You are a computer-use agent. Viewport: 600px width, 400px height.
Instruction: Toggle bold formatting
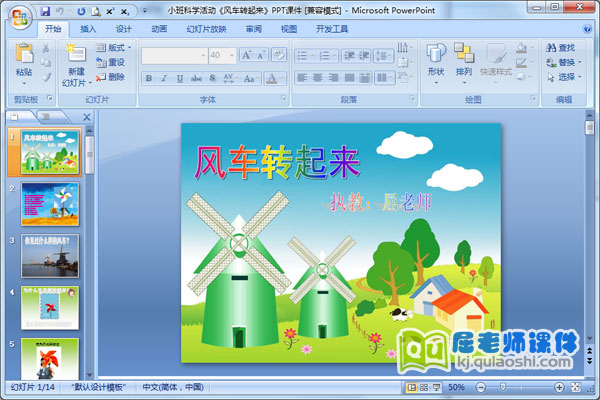pyautogui.click(x=149, y=78)
